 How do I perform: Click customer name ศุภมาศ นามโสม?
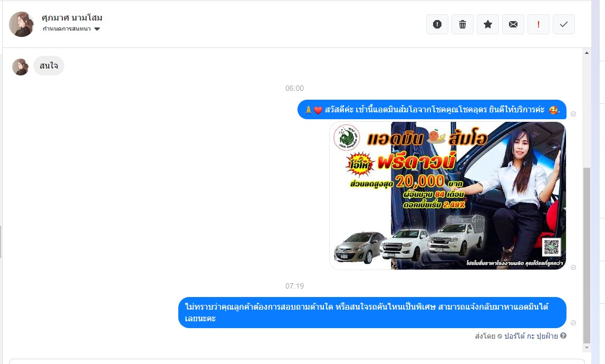pos(72,18)
